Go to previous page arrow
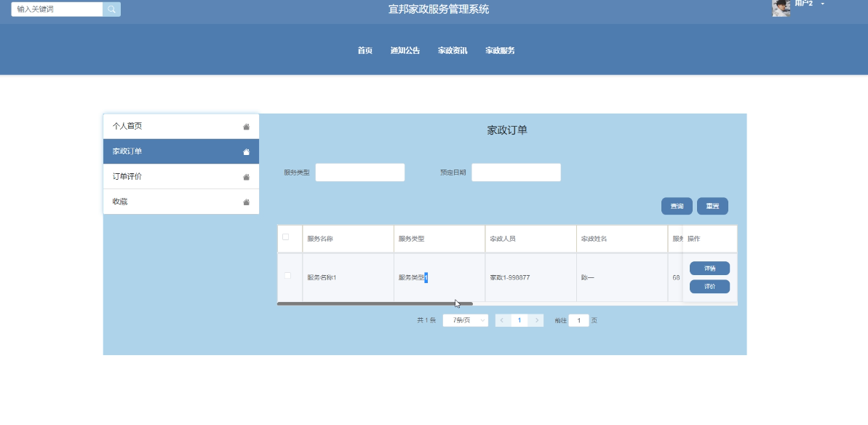Image resolution: width=868 pixels, height=425 pixels. (x=503, y=320)
